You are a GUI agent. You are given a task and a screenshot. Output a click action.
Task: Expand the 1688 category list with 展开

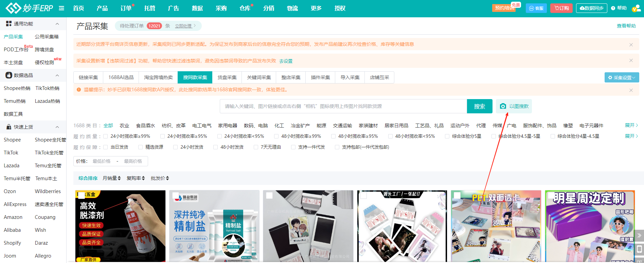[x=631, y=125]
